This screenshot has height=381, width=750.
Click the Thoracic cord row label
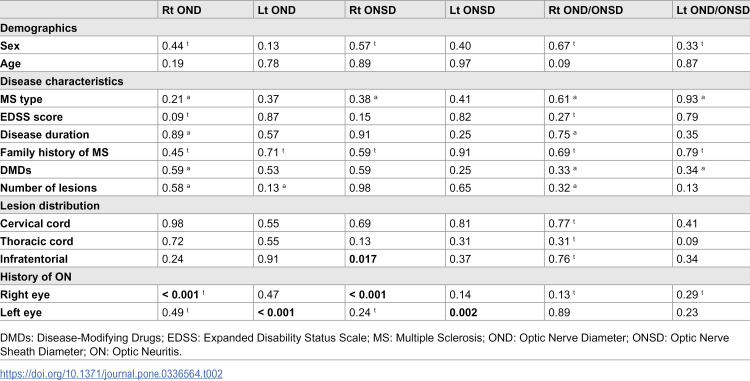coord(37,241)
